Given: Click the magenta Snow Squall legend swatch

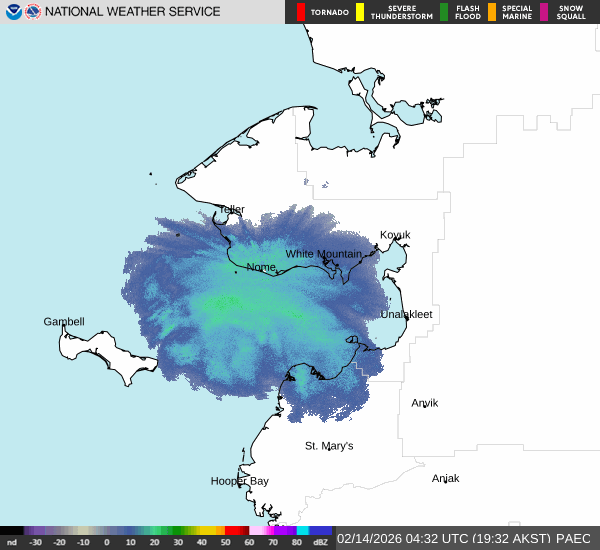Looking at the screenshot, I should (544, 12).
